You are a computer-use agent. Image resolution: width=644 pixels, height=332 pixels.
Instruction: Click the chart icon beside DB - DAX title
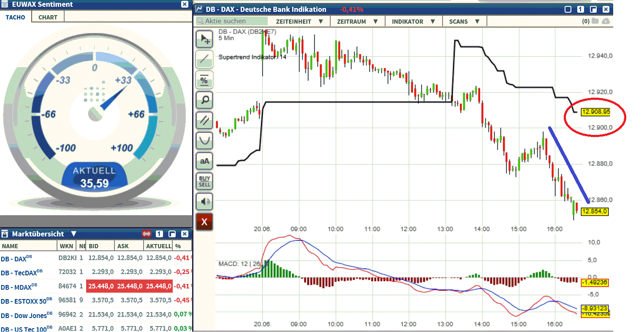[199, 9]
